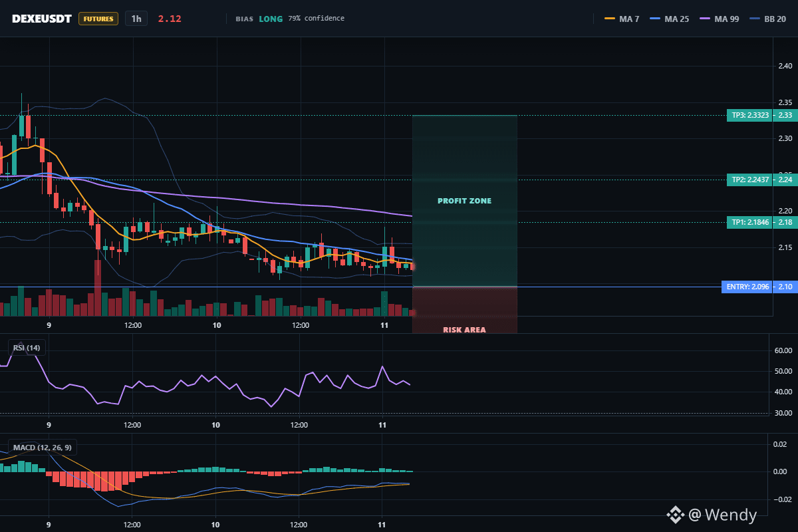Viewport: 798px width, 532px height.
Task: Select the 1h timeframe button
Action: pos(136,19)
